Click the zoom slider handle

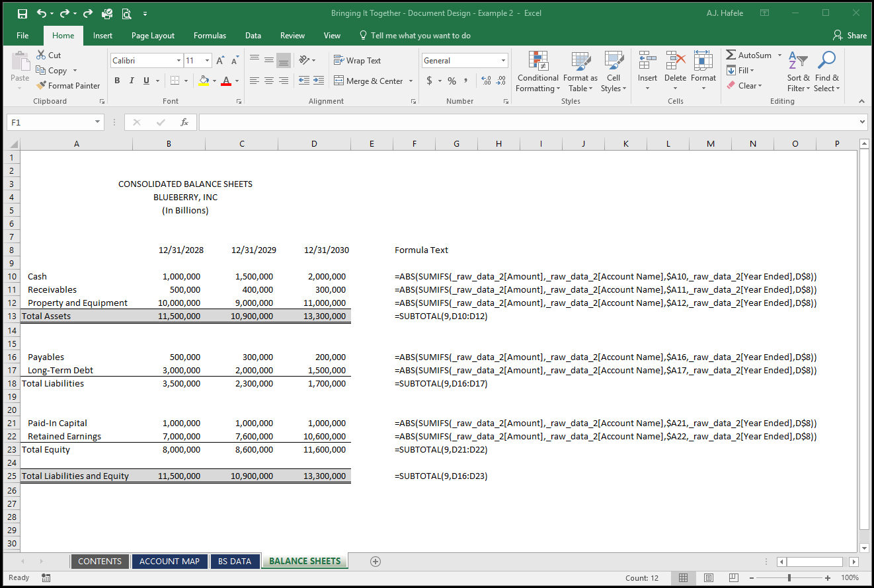click(x=789, y=578)
